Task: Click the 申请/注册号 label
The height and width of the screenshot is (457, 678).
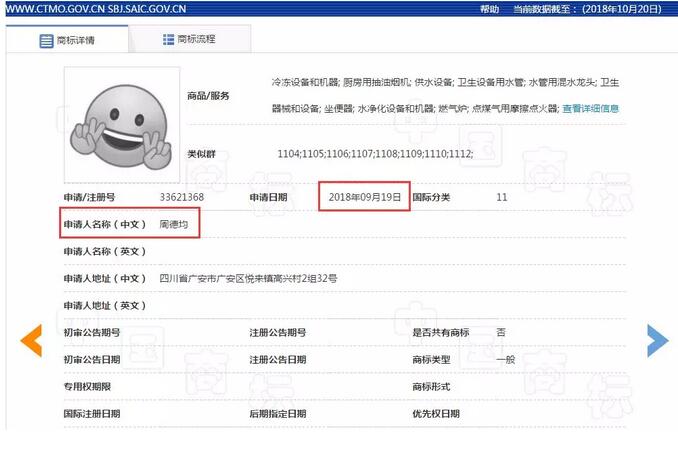Action: point(90,198)
